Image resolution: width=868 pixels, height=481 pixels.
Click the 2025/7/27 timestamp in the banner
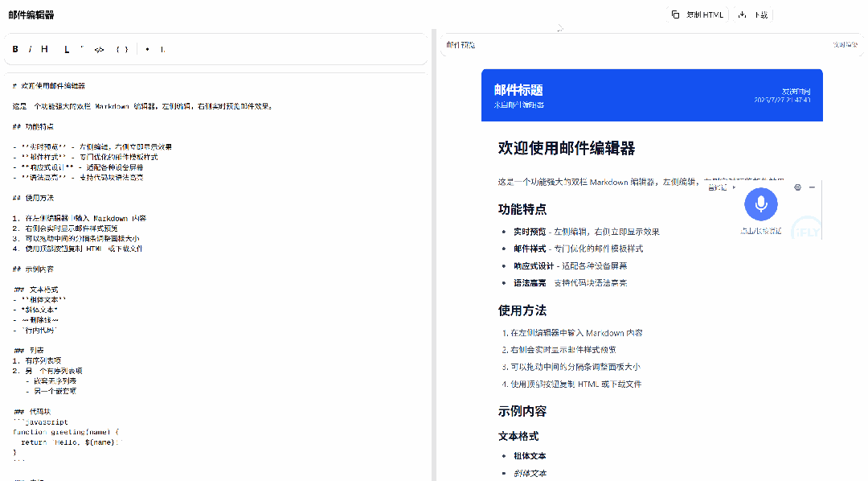(x=782, y=101)
